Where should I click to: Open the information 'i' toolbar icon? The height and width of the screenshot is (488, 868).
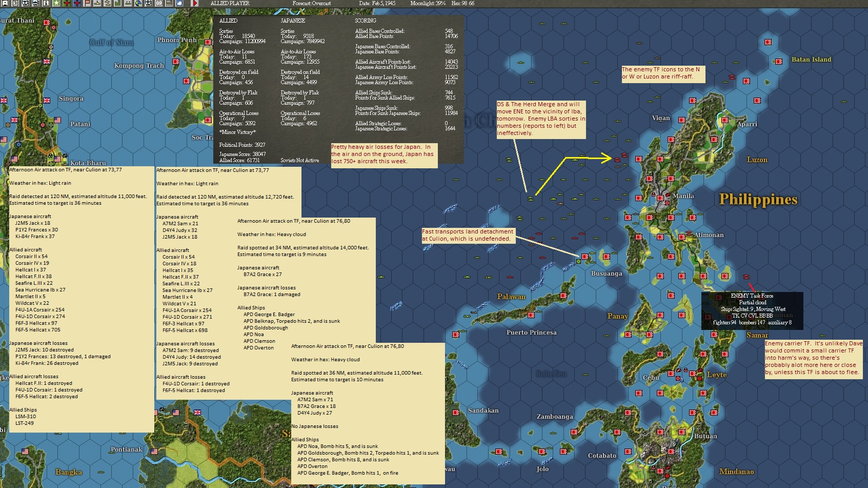(46, 3)
